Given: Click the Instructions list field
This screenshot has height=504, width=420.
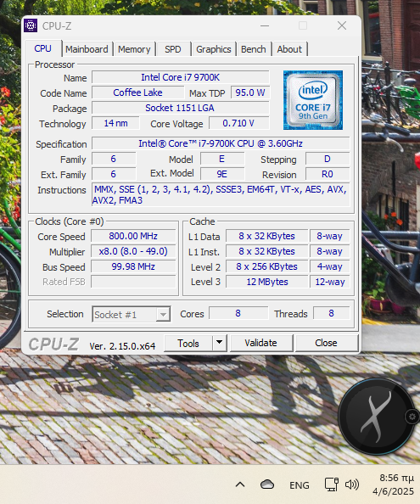Looking at the screenshot, I should [x=221, y=195].
